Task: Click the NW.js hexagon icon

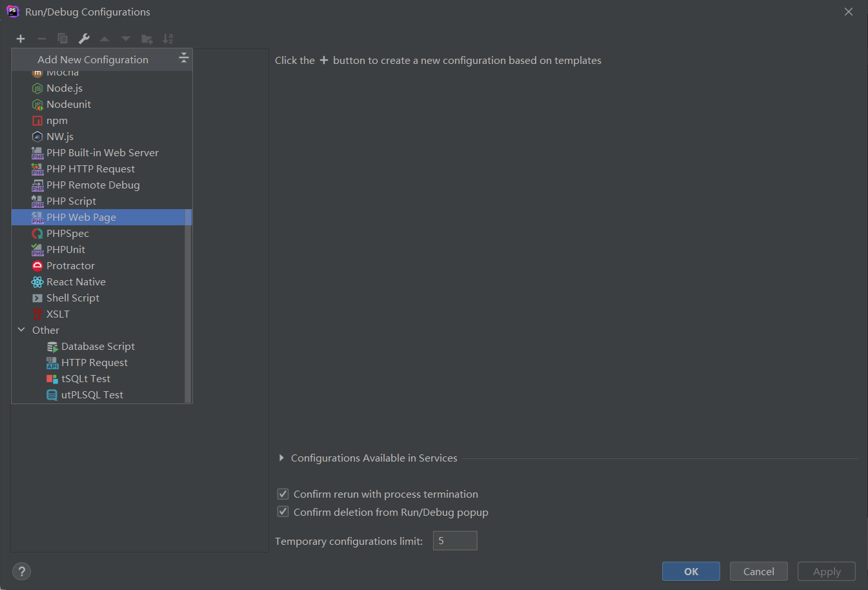Action: (x=37, y=137)
